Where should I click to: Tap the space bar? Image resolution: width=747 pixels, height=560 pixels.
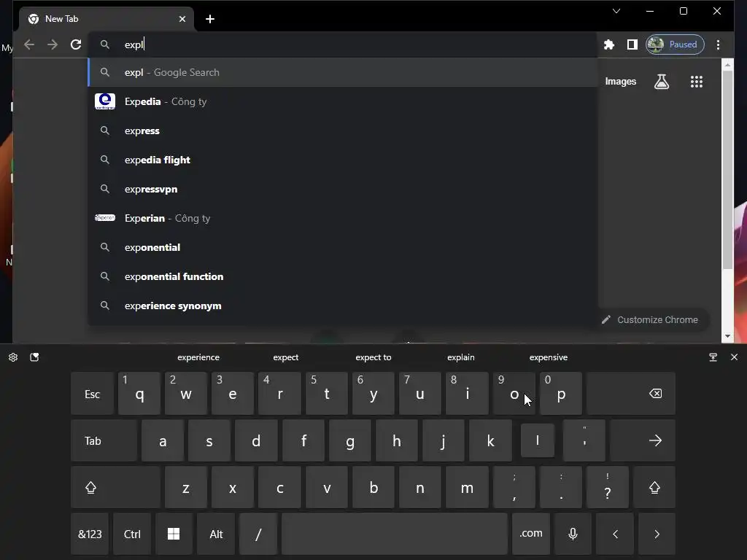(395, 534)
